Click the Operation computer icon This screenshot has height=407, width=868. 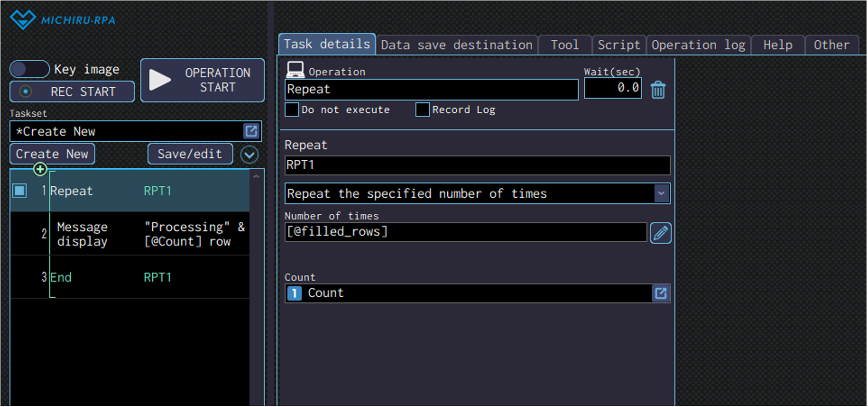click(x=295, y=70)
